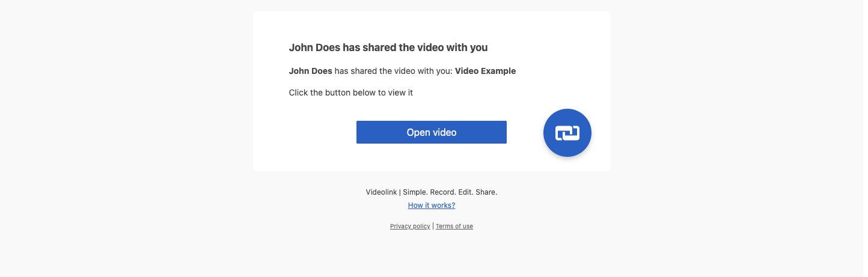Click the word 'Record.' in the footer tagline

click(443, 192)
